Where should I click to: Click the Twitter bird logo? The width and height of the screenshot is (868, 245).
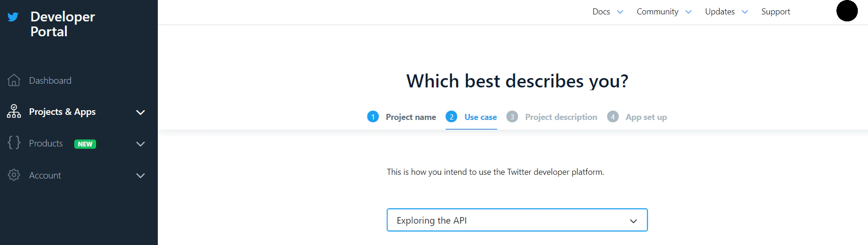[13, 17]
